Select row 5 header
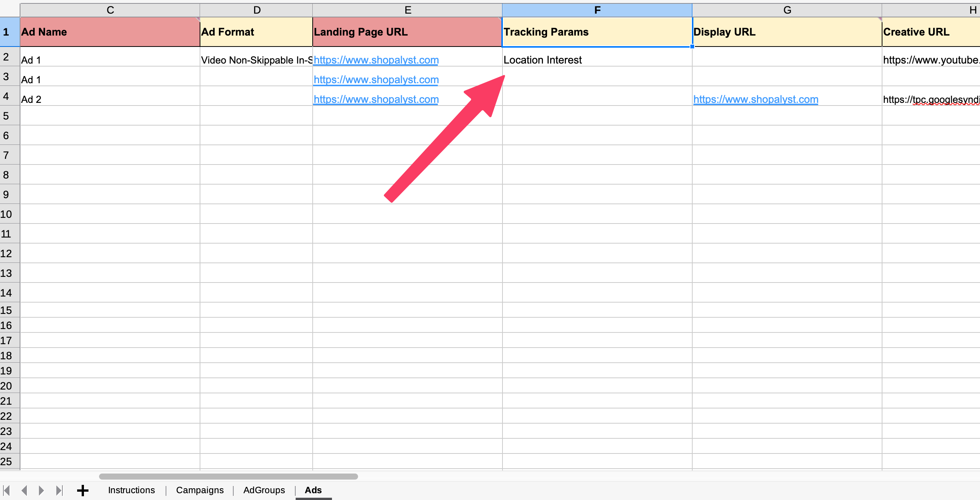Image resolution: width=980 pixels, height=500 pixels. (6, 116)
